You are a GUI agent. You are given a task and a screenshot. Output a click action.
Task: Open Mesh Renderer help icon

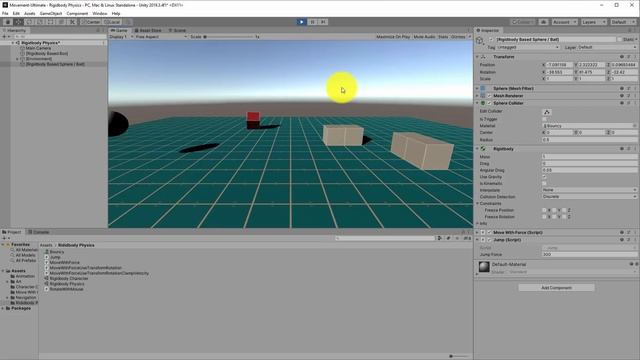tap(622, 96)
